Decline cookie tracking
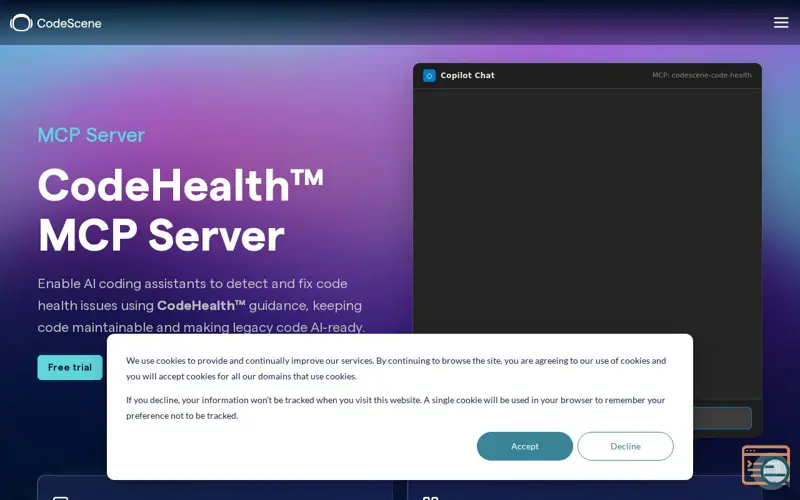 coord(625,446)
